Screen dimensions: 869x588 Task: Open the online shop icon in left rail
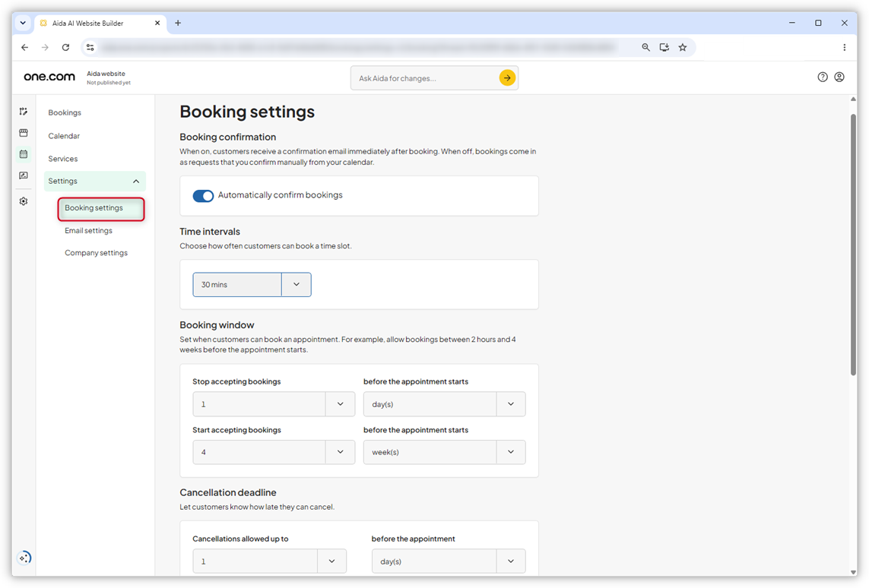tap(24, 133)
